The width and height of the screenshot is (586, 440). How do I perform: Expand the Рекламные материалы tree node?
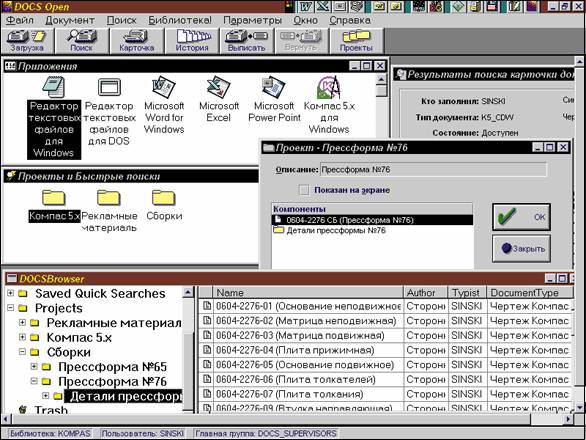(x=22, y=323)
